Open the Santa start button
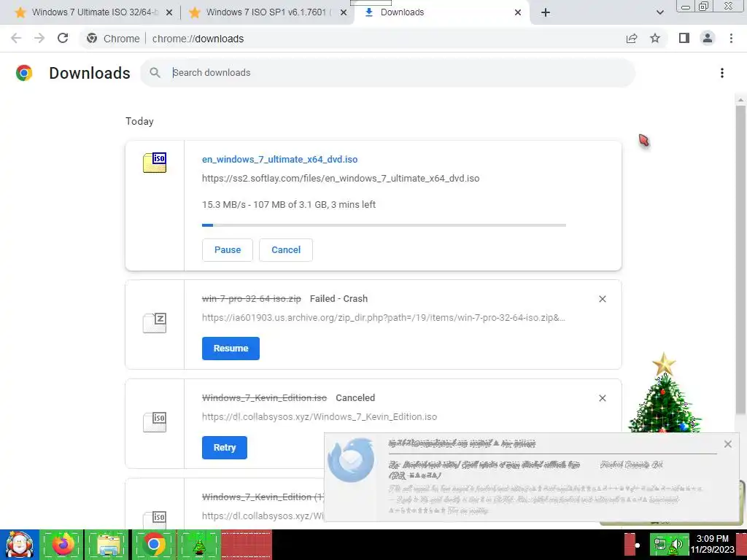This screenshot has width=747, height=560. click(x=19, y=545)
